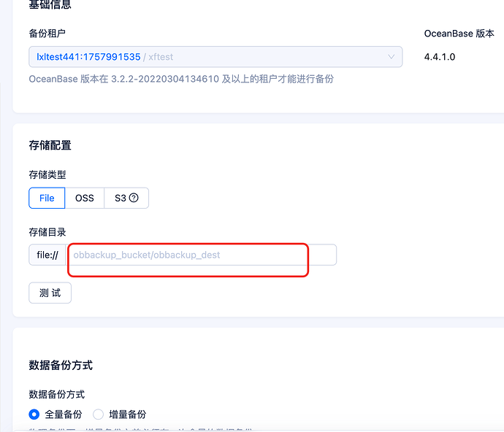Click the S3 help question mark icon
This screenshot has height=432, width=504.
point(134,198)
